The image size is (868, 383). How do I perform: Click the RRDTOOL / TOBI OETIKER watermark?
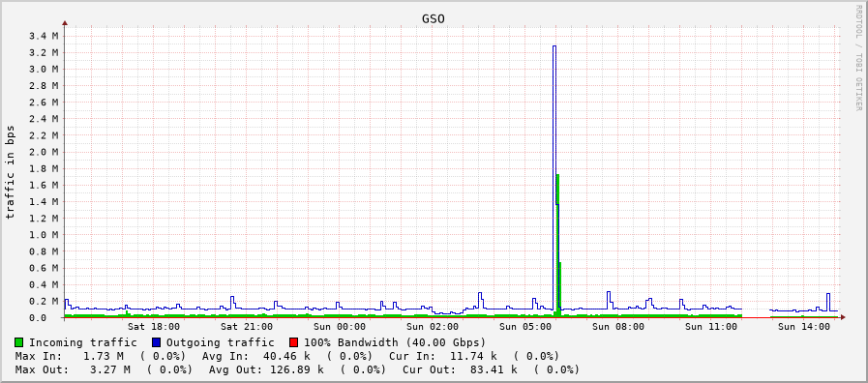pos(858,56)
